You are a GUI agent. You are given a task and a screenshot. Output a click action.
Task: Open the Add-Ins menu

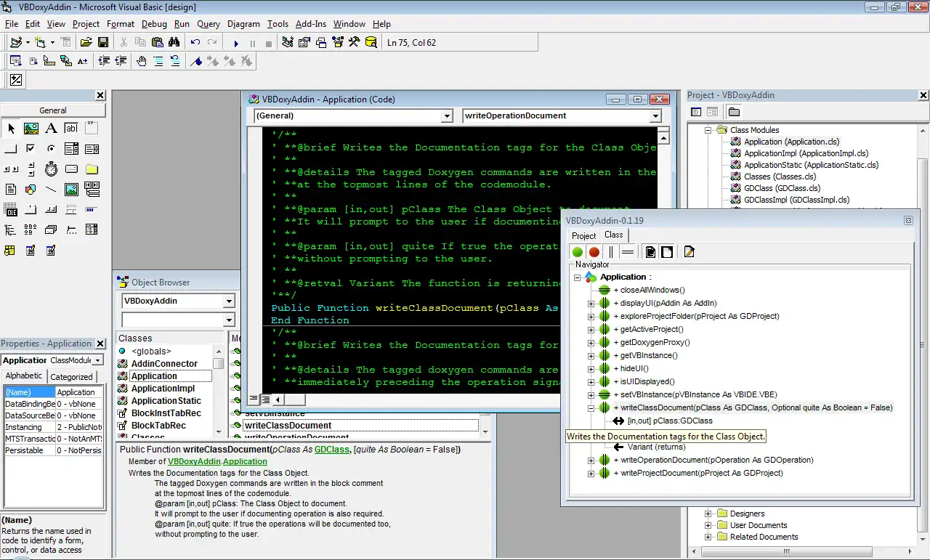point(311,24)
